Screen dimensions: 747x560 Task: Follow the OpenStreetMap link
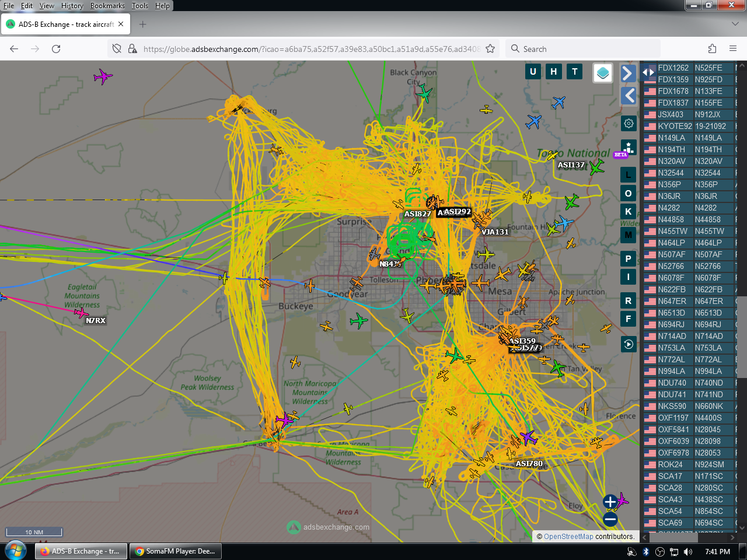click(568, 537)
